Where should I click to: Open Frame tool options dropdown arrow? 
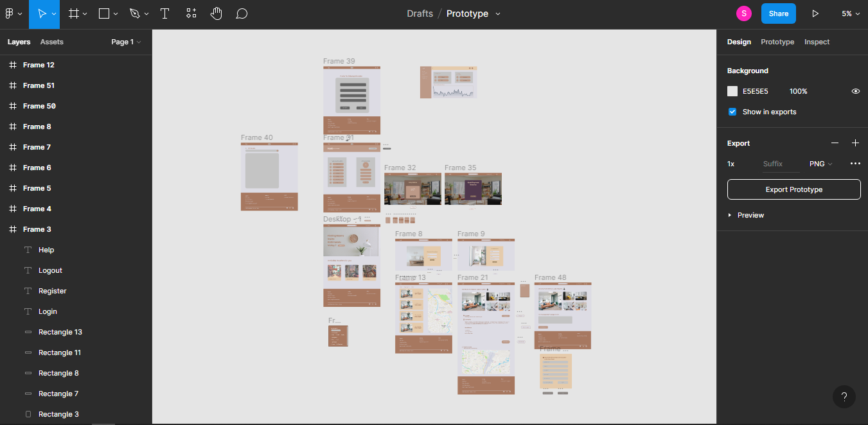(x=86, y=13)
